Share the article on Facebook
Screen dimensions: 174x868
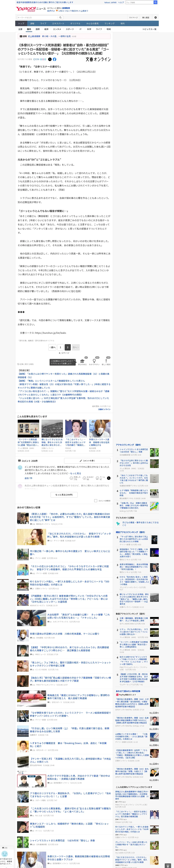pyautogui.click(x=54, y=59)
